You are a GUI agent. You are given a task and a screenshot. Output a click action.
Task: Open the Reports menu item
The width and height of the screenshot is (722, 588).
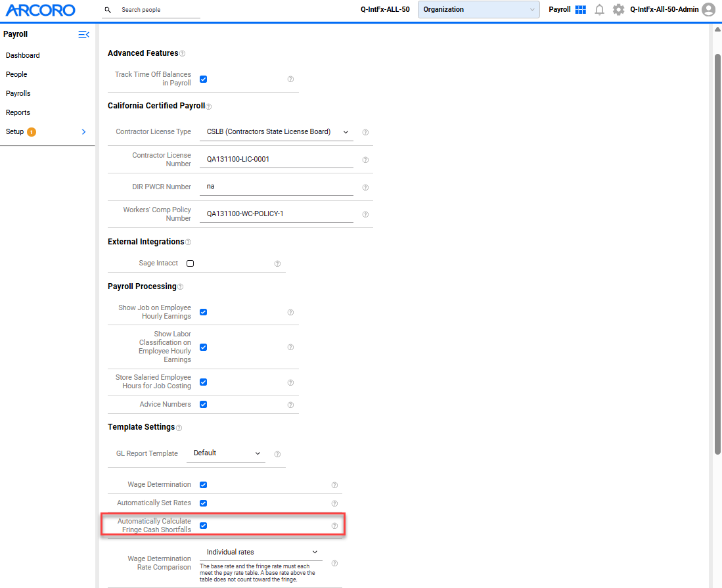pos(18,112)
